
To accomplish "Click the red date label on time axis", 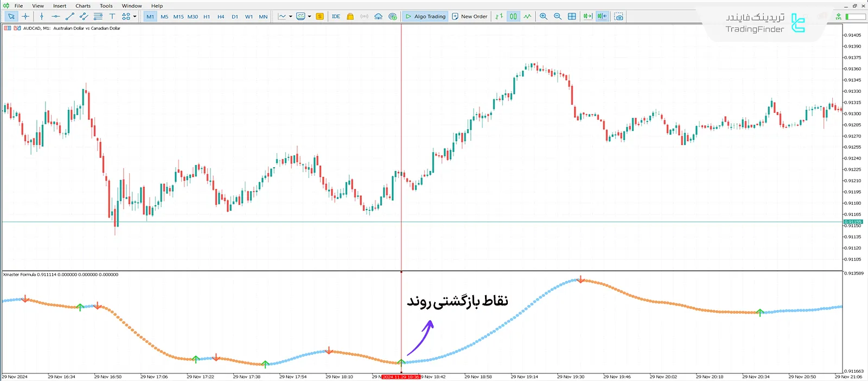I will (x=401, y=377).
